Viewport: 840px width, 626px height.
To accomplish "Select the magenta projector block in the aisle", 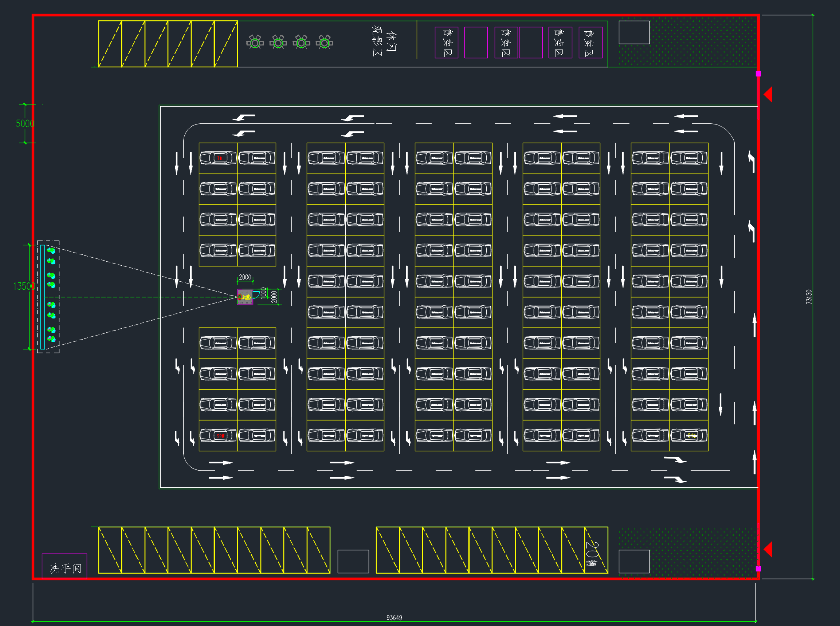I will coord(246,297).
